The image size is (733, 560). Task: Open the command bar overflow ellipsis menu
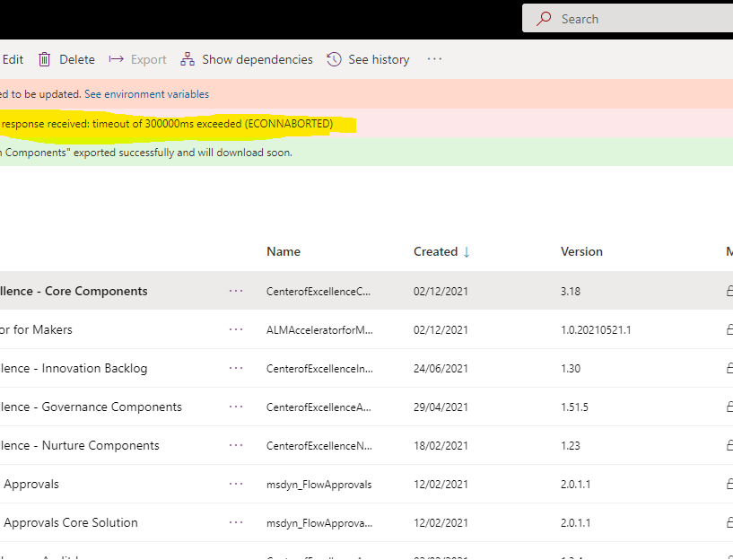[x=434, y=59]
